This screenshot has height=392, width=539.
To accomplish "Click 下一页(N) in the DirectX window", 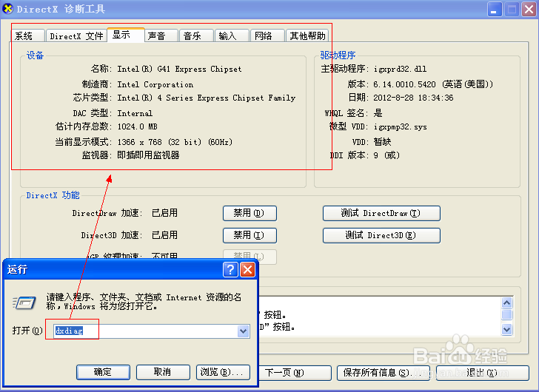I will click(x=295, y=373).
